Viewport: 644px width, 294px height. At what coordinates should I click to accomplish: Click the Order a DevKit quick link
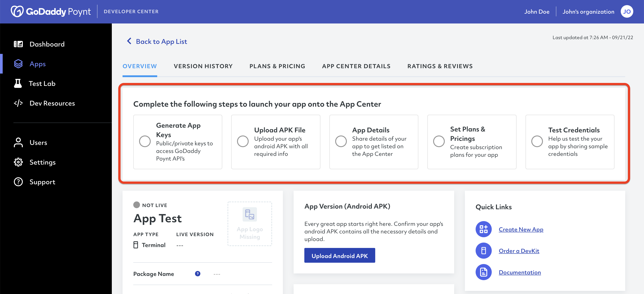519,250
